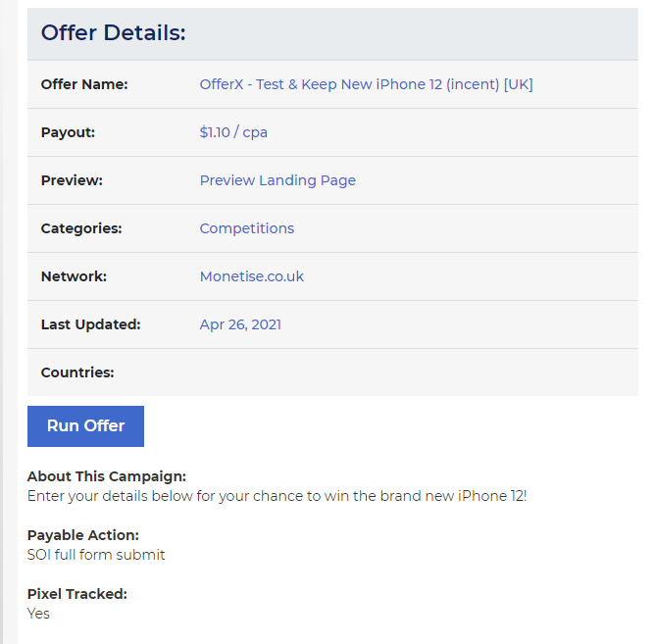Click the Last Updated label
Screen dimensions: 655x644
click(90, 324)
